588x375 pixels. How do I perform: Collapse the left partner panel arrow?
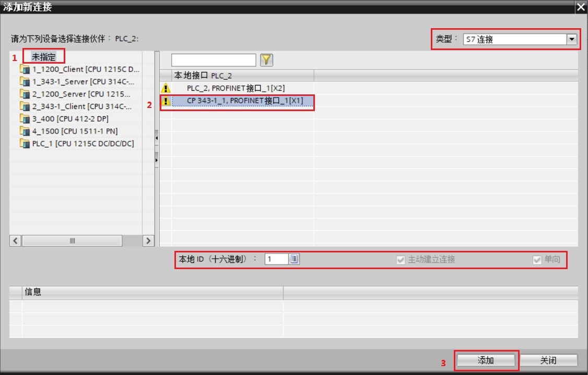(156, 138)
